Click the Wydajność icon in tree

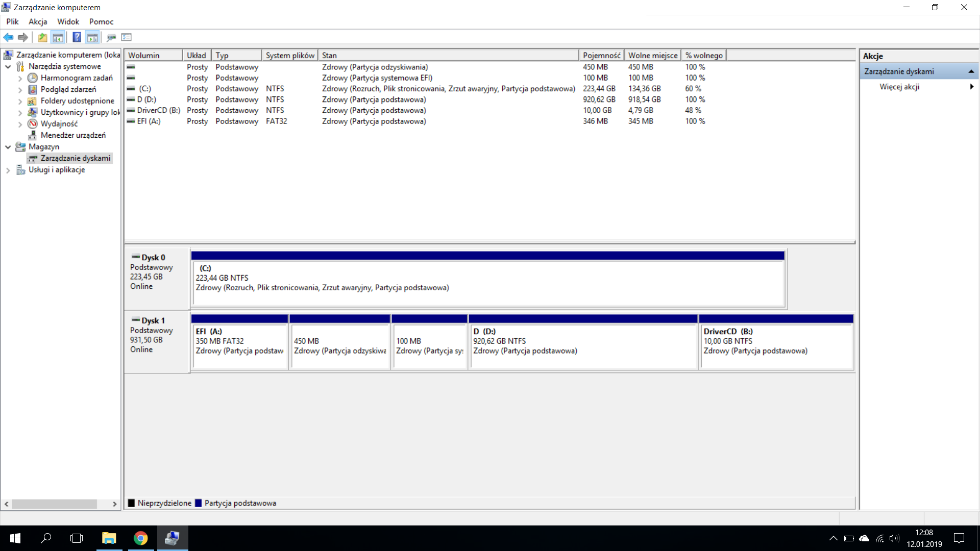point(32,123)
